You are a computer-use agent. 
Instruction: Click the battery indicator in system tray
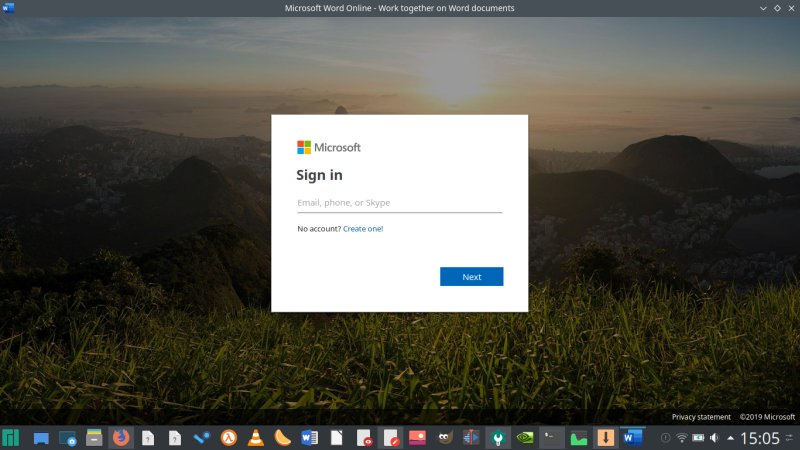point(698,438)
